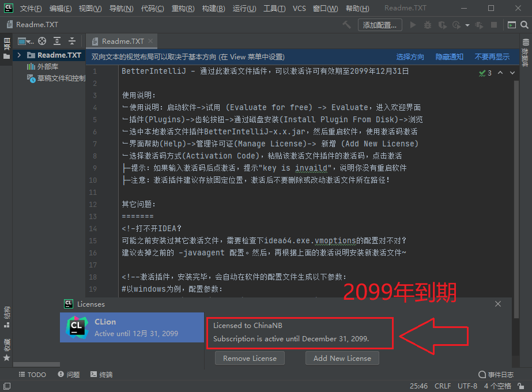Click the build hammer icon

point(346,25)
